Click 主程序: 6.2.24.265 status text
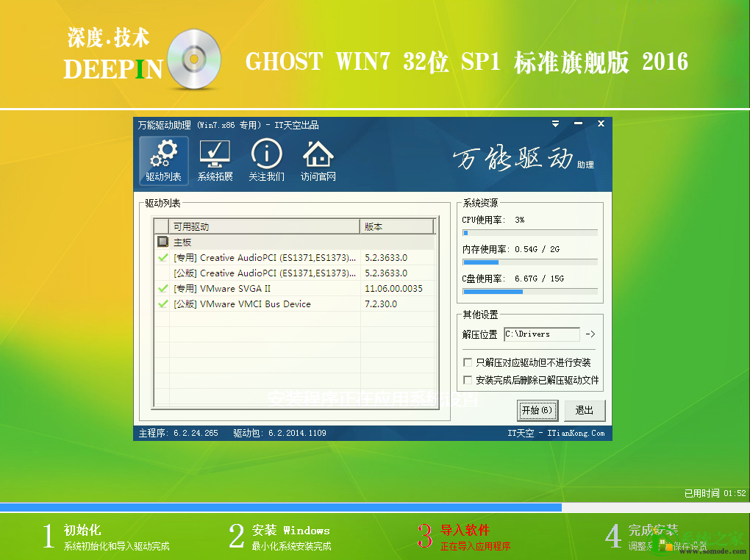 coord(179,434)
